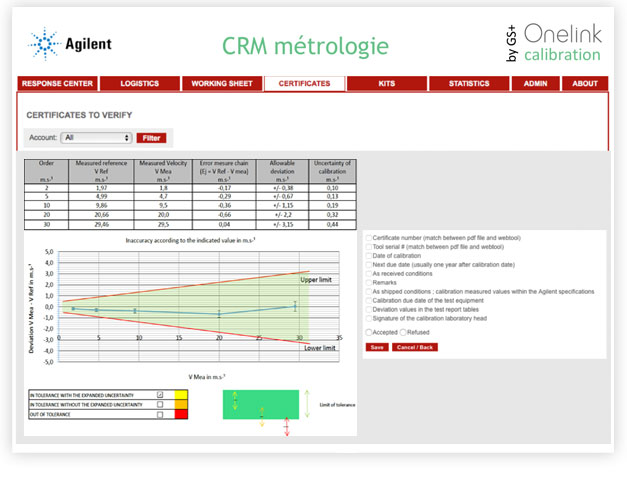
Task: Click the Save button
Action: tap(377, 347)
